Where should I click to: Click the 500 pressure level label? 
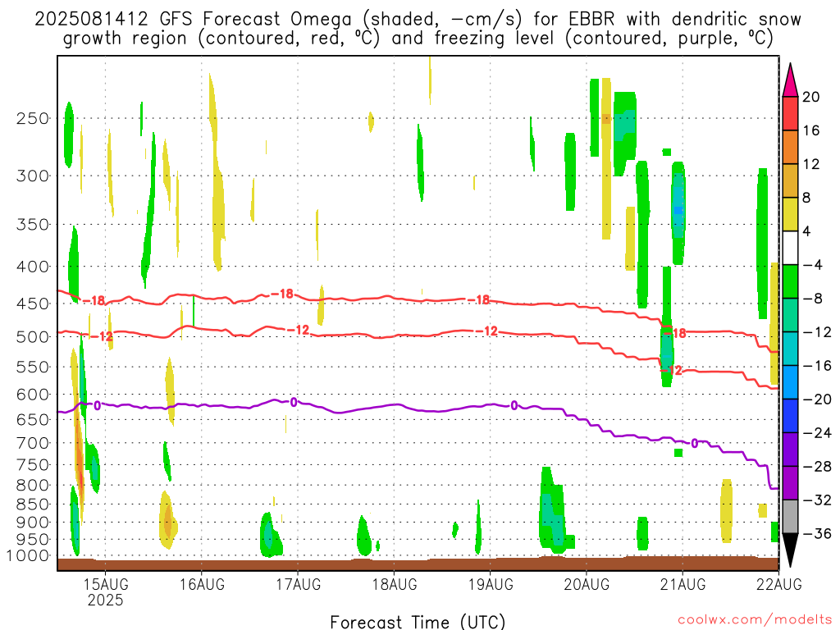tap(33, 337)
